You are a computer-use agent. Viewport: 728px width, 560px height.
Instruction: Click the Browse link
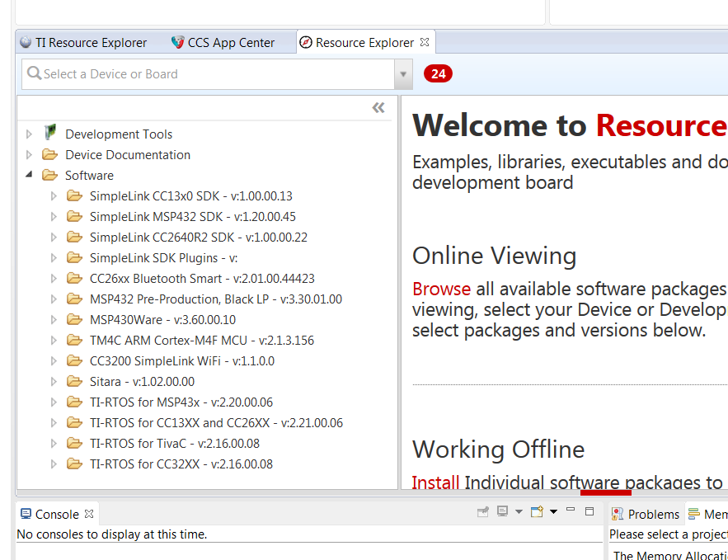tap(442, 289)
